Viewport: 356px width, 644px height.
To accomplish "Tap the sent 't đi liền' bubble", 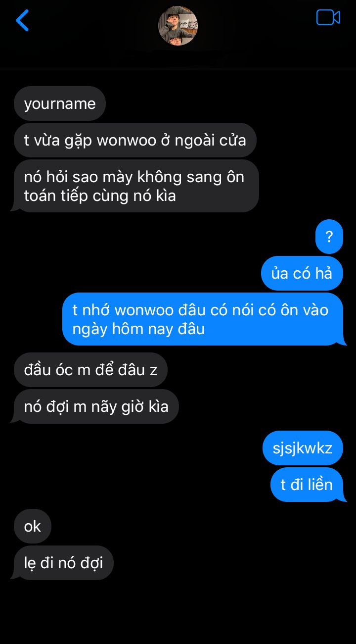I will coord(308,485).
